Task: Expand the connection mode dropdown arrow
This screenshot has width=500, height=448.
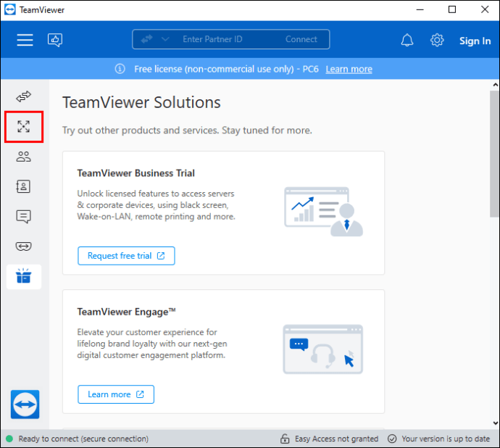Action: click(164, 39)
